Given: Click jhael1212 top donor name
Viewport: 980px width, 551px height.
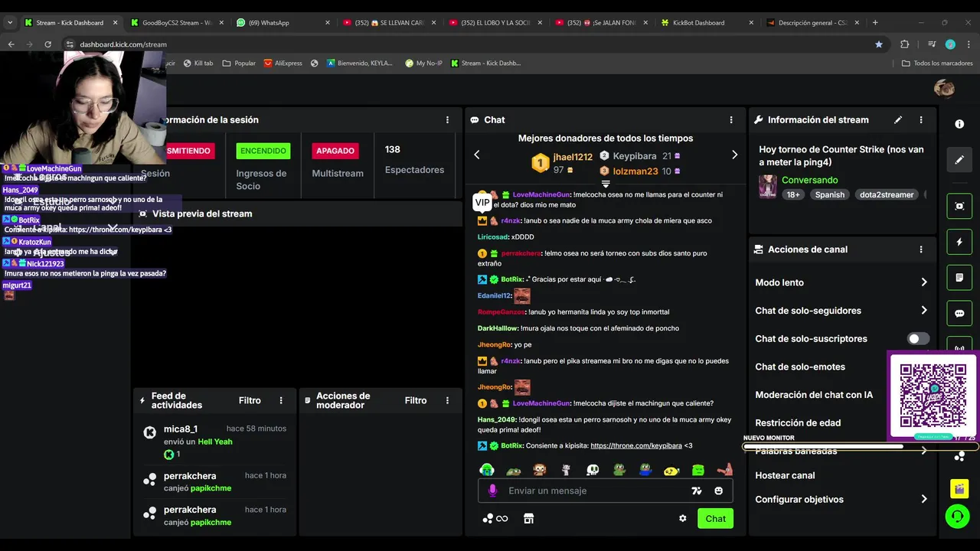Looking at the screenshot, I should tap(573, 157).
